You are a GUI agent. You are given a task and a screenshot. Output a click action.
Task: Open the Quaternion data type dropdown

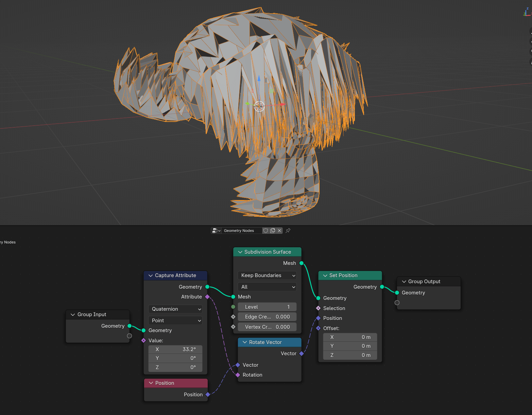175,309
